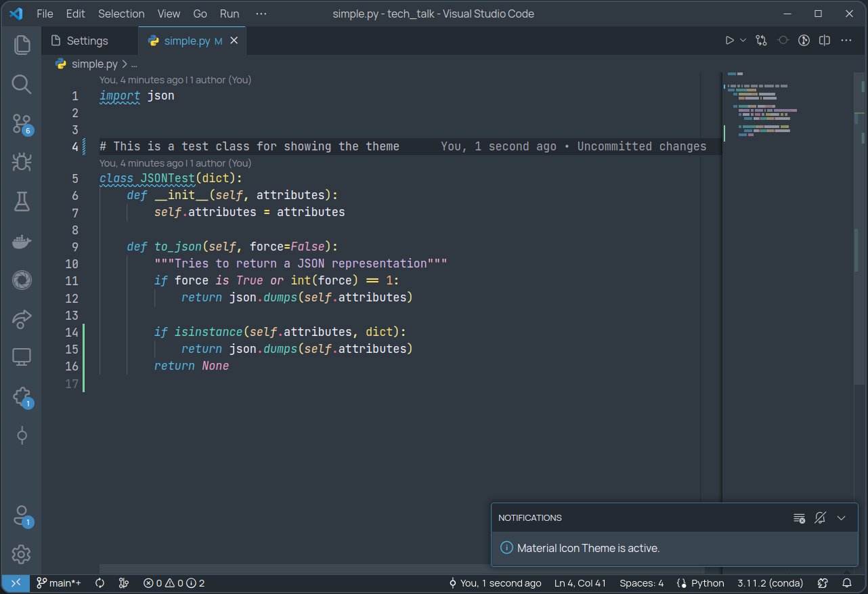
Task: Click the NOTIFICATIONS header label
Action: pyautogui.click(x=530, y=518)
